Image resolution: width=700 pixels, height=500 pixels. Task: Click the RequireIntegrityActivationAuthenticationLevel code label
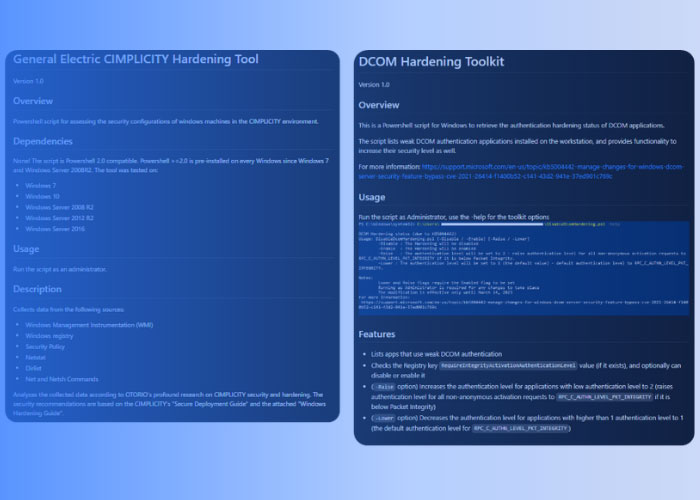[x=508, y=366]
